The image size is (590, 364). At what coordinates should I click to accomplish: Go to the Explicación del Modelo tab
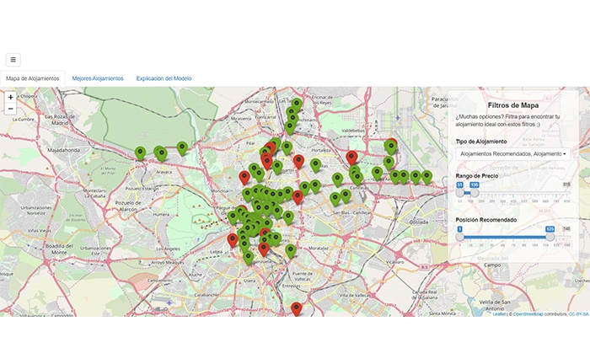164,78
